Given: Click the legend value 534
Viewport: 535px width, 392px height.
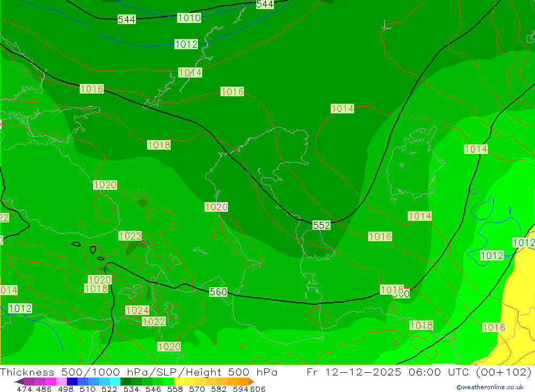Looking at the screenshot, I should point(131,389).
